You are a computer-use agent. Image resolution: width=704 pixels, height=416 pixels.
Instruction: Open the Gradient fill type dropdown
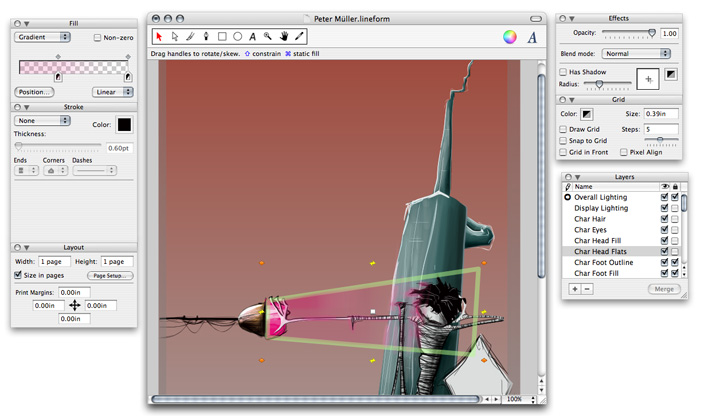43,37
